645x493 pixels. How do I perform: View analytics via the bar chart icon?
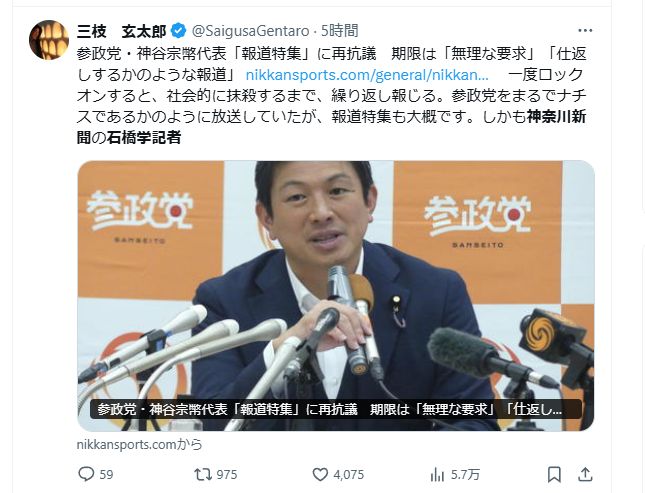click(437, 475)
